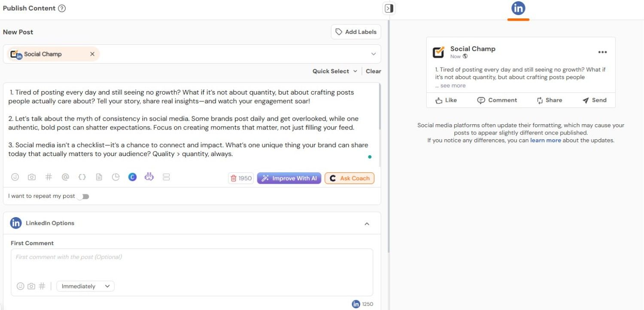Viewport: 644px width, 310px height.
Task: Insert hashtag using the post editor # icon
Action: point(49,177)
